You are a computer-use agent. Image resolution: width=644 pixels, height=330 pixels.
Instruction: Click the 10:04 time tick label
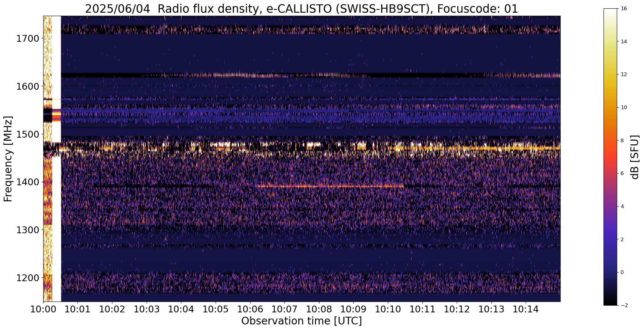pyautogui.click(x=181, y=309)
